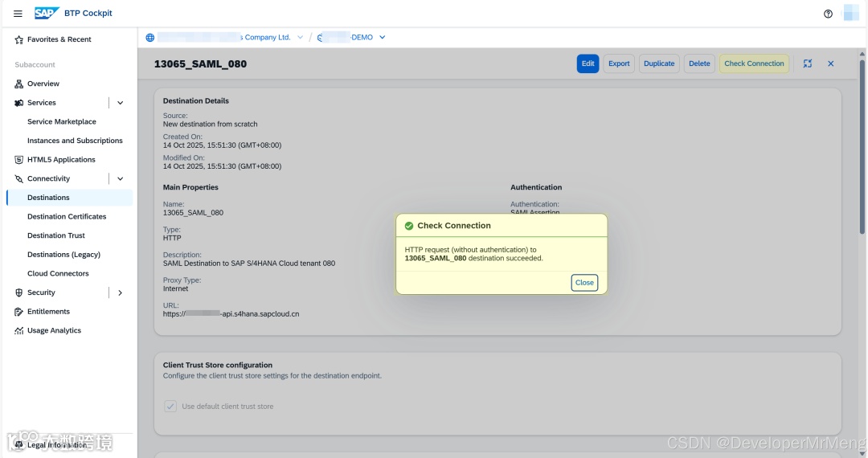
Task: Click the vertical scrollbar of detail panel
Action: pyautogui.click(x=862, y=146)
